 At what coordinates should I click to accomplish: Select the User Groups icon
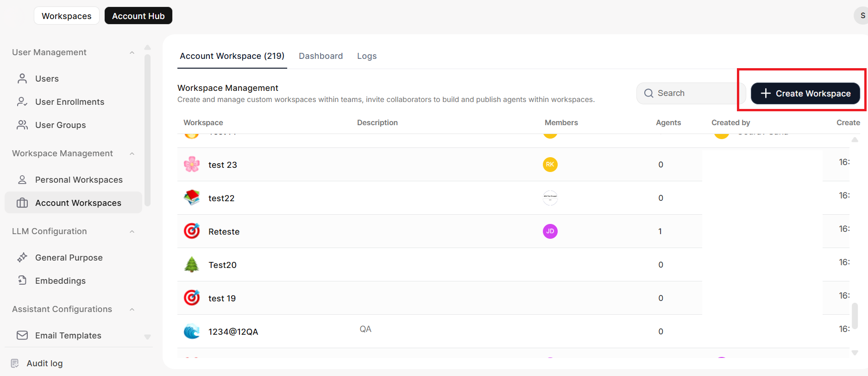[x=22, y=125]
